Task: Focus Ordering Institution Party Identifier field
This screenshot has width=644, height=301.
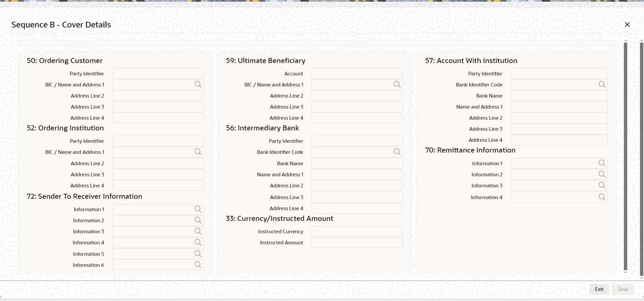Action: [x=158, y=141]
